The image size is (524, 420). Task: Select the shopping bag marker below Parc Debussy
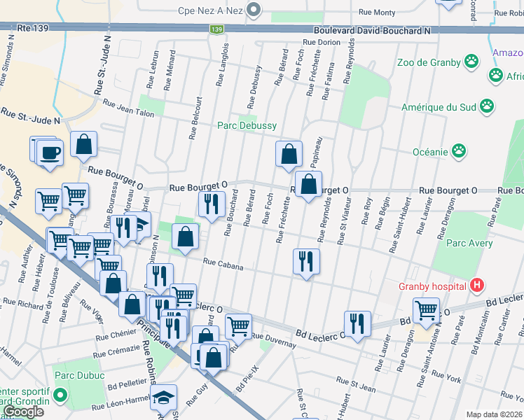tap(289, 155)
